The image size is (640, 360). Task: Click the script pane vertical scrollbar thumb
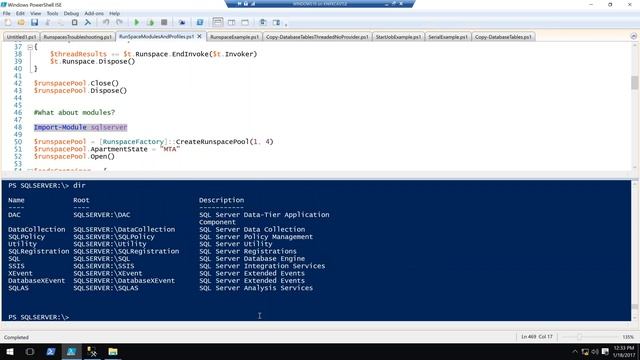634,82
